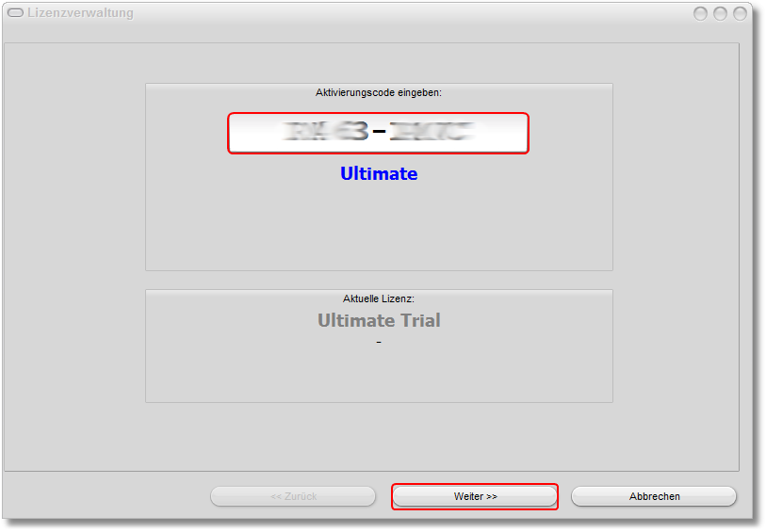Click the Lizenzverwaltung window icon in title bar
The height and width of the screenshot is (532, 766).
(15, 14)
